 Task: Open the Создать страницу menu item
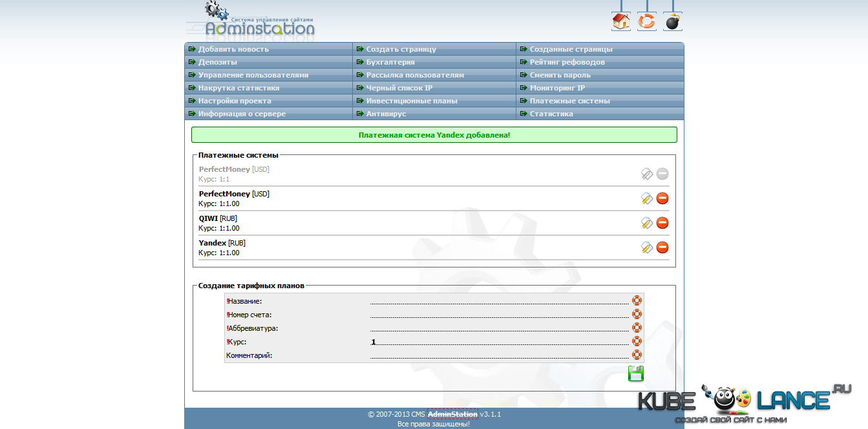[401, 49]
